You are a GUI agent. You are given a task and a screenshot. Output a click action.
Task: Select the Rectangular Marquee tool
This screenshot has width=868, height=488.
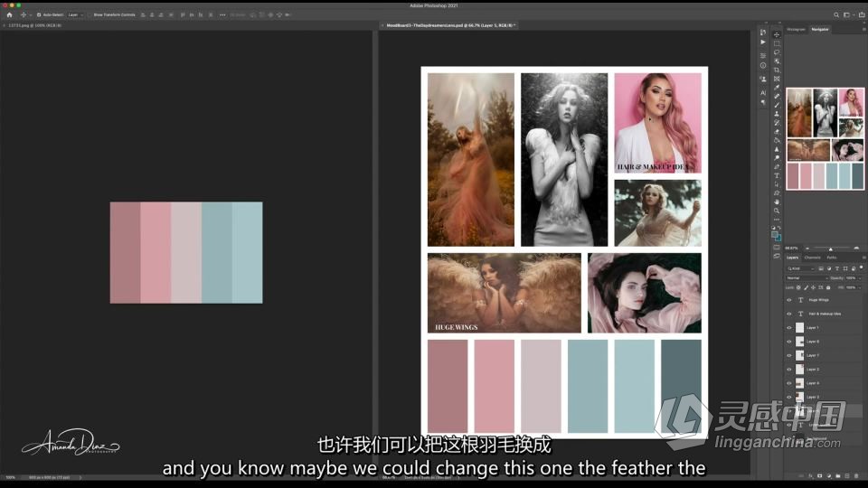(777, 43)
